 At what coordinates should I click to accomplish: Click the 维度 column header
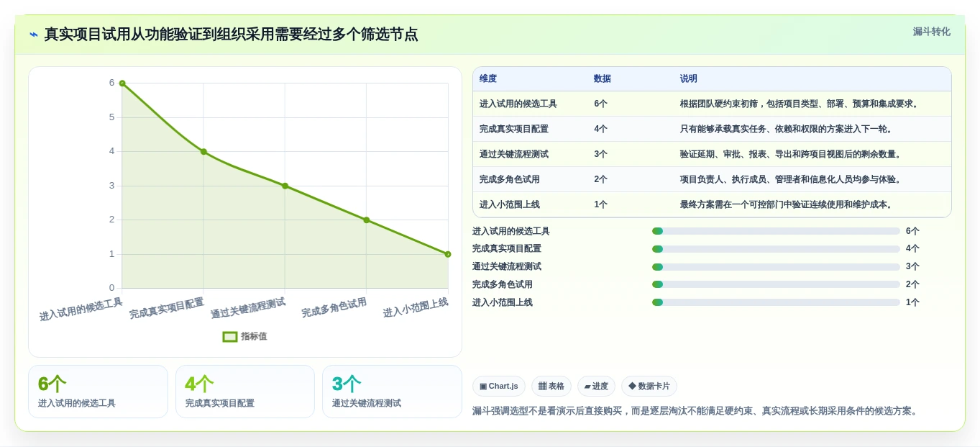click(x=488, y=78)
